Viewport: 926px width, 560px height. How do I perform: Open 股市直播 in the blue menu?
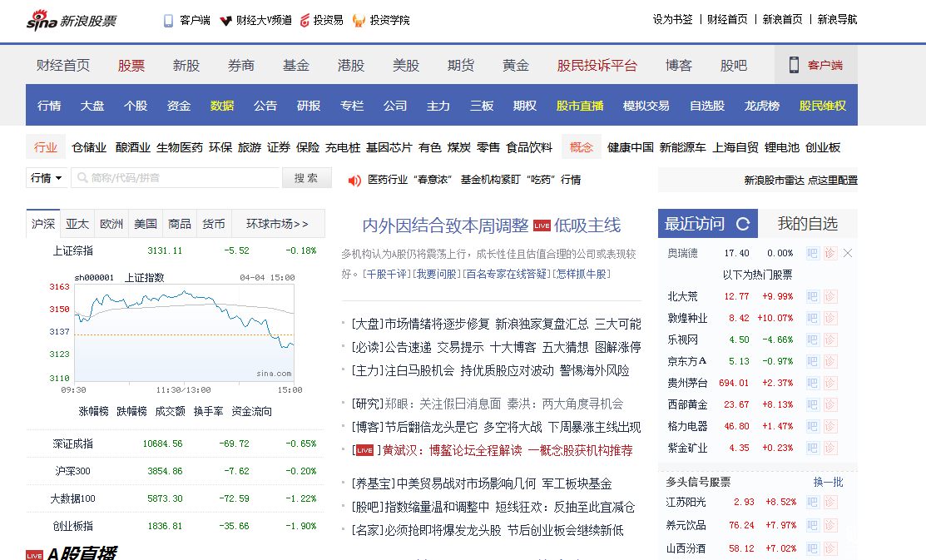(580, 106)
